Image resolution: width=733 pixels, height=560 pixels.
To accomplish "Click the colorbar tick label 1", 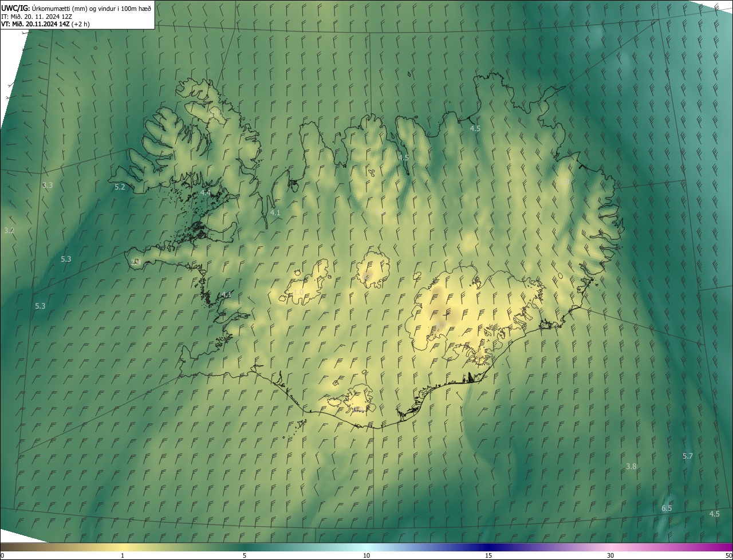I will pyautogui.click(x=123, y=556).
